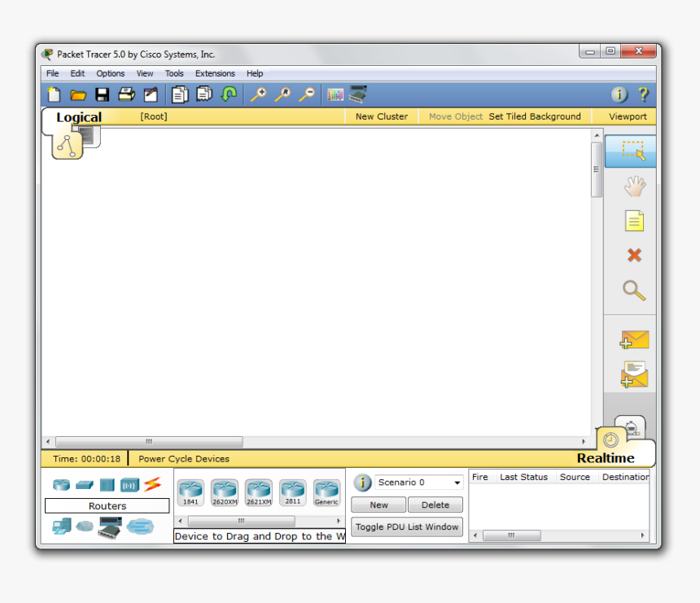The width and height of the screenshot is (700, 603).
Task: Open the Activity Wizard icon
Action: click(151, 94)
